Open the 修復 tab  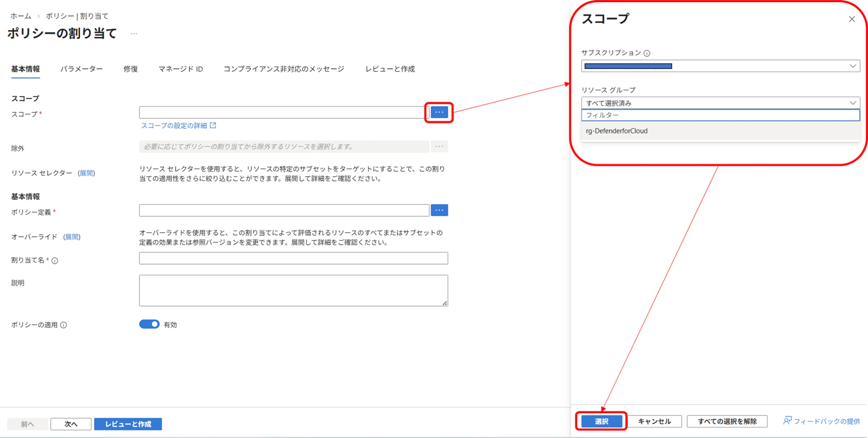pos(131,69)
